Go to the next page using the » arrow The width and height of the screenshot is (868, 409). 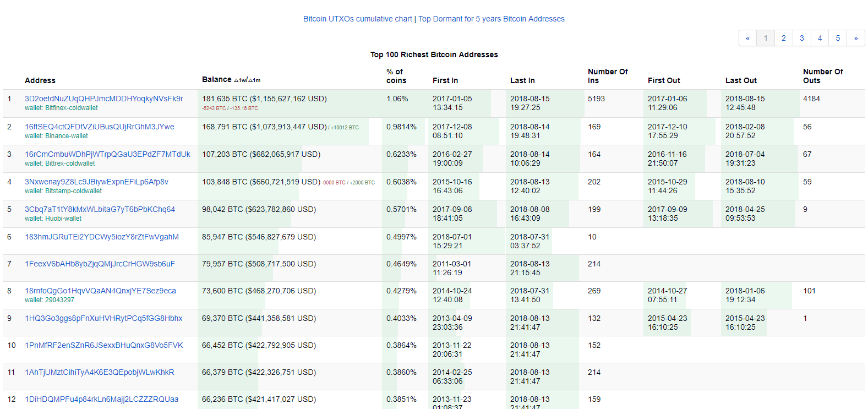[855, 38]
